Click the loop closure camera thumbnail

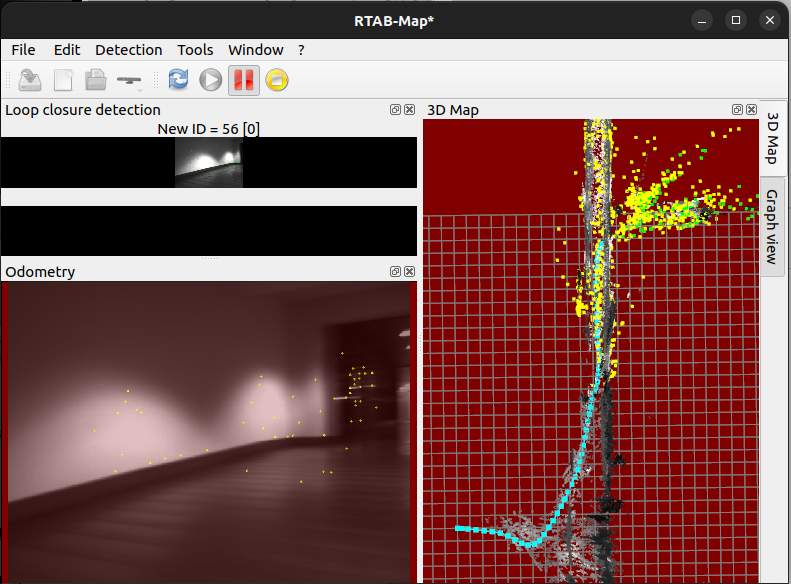coord(208,162)
